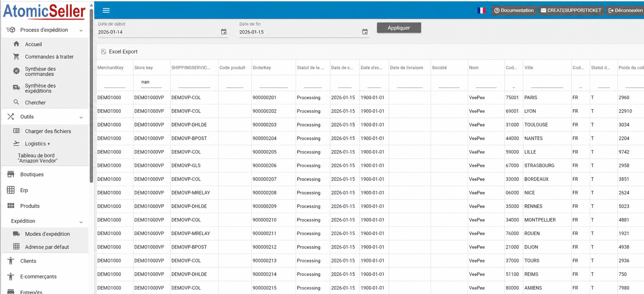Click the Déconnexion button
Viewport: 644px width, 294px height.
625,10
